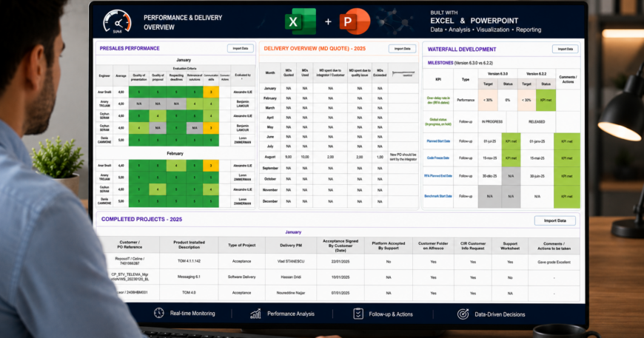The width and height of the screenshot is (644, 338).
Task: Click the Performance Analysis bar chart icon
Action: pos(255,314)
